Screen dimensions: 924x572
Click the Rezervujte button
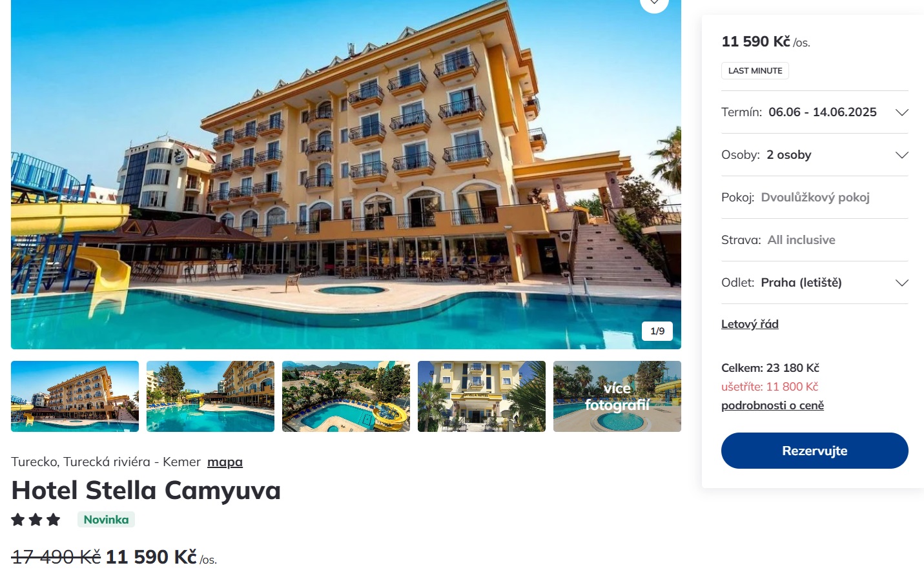point(815,451)
